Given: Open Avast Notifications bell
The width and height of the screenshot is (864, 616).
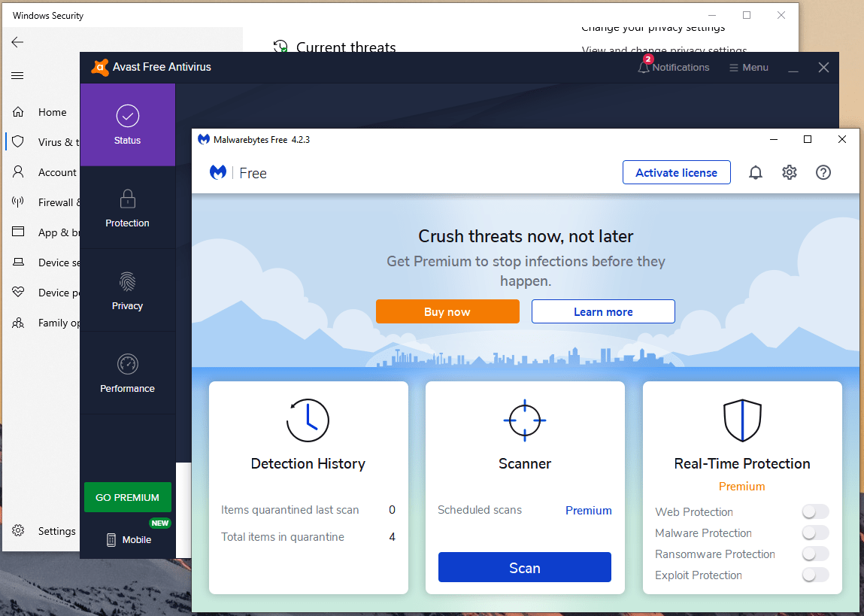Looking at the screenshot, I should coord(644,67).
